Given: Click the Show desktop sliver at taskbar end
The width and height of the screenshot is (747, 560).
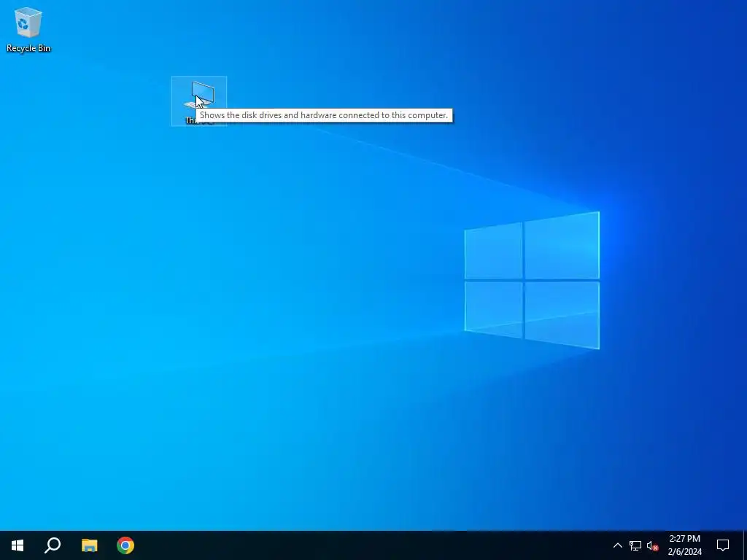Looking at the screenshot, I should point(745,545).
